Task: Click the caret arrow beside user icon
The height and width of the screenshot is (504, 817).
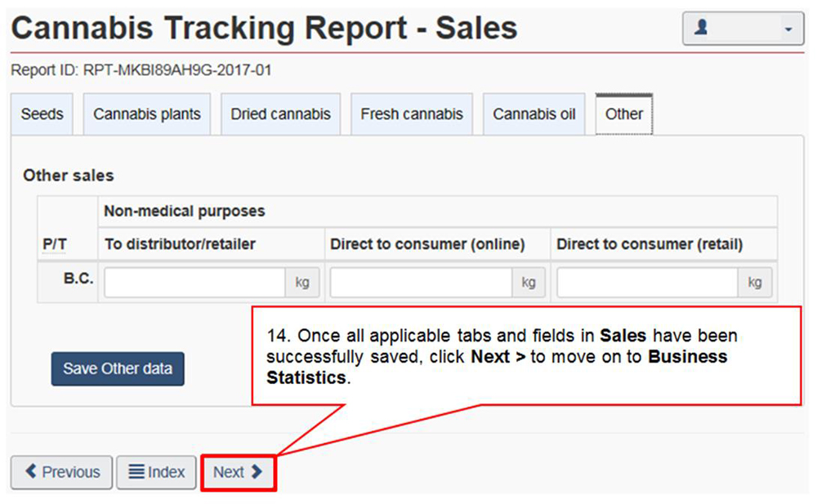Action: coord(788,29)
